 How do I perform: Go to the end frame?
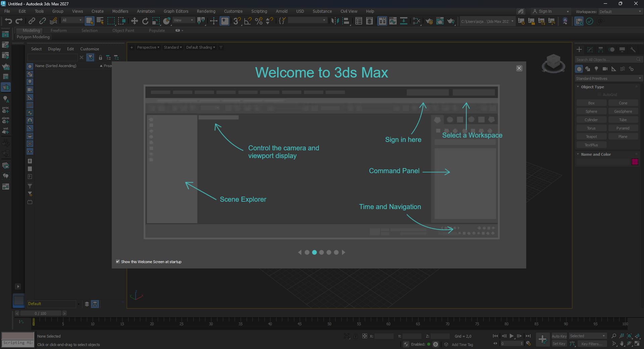pos(528,336)
